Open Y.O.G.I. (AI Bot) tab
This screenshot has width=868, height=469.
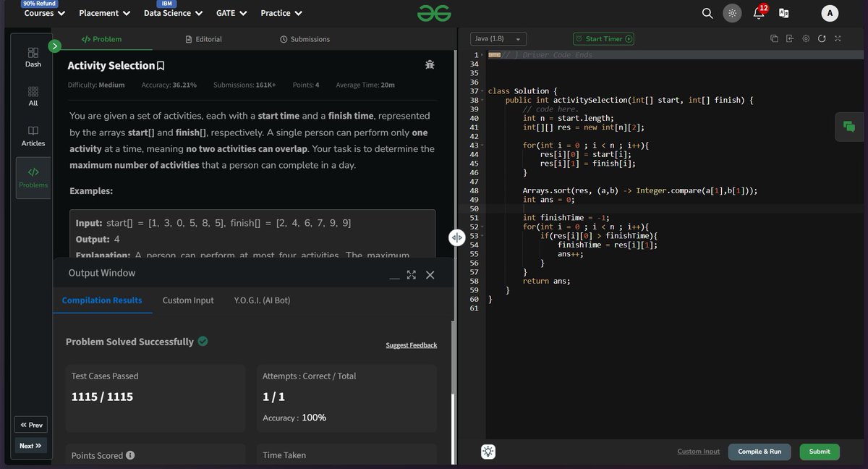pos(263,300)
